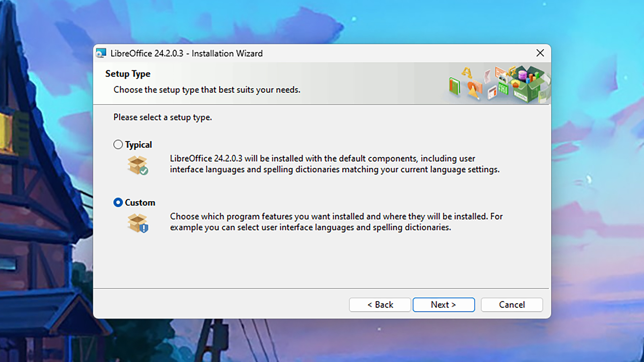
Task: Click the installer icon in the title bar
Action: coord(101,53)
